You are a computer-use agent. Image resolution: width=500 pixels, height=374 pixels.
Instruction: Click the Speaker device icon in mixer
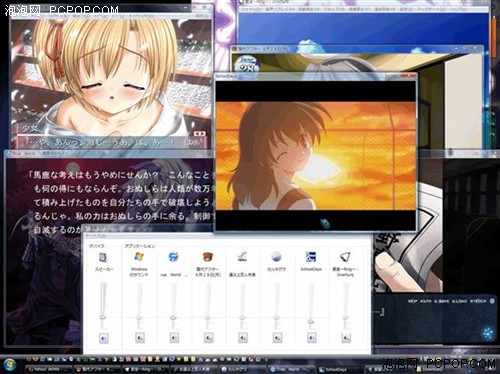[103, 257]
